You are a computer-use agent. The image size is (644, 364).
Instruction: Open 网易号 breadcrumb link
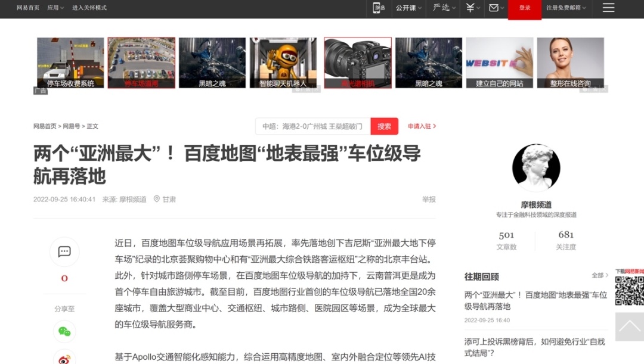[72, 126]
